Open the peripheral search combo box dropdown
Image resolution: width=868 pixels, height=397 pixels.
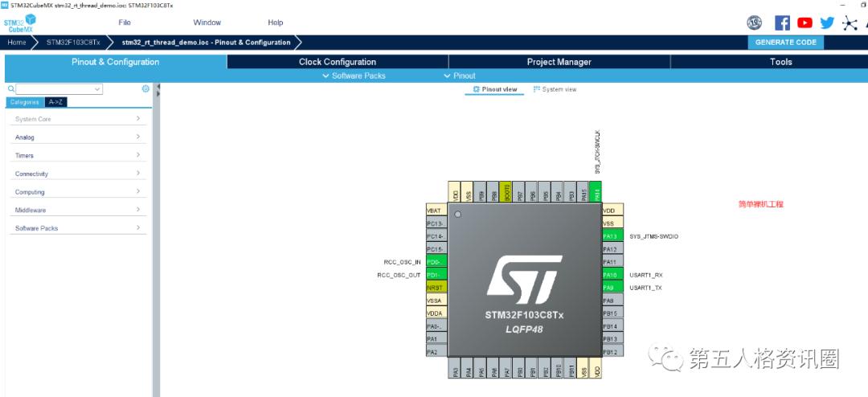pyautogui.click(x=97, y=89)
